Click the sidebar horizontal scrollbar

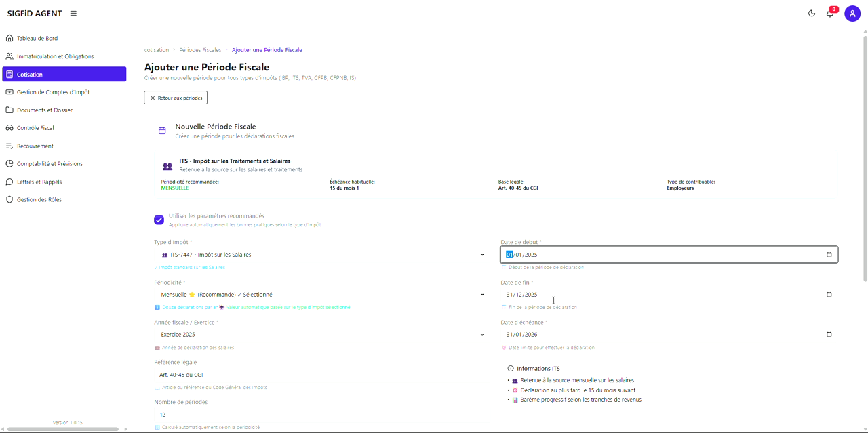tap(64, 429)
